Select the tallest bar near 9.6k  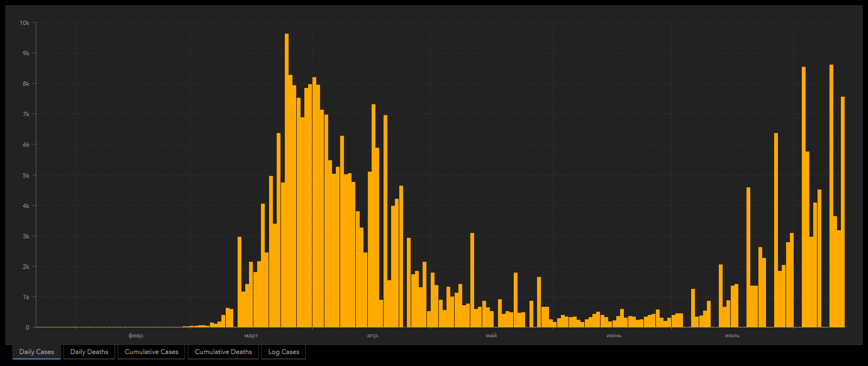pyautogui.click(x=286, y=180)
